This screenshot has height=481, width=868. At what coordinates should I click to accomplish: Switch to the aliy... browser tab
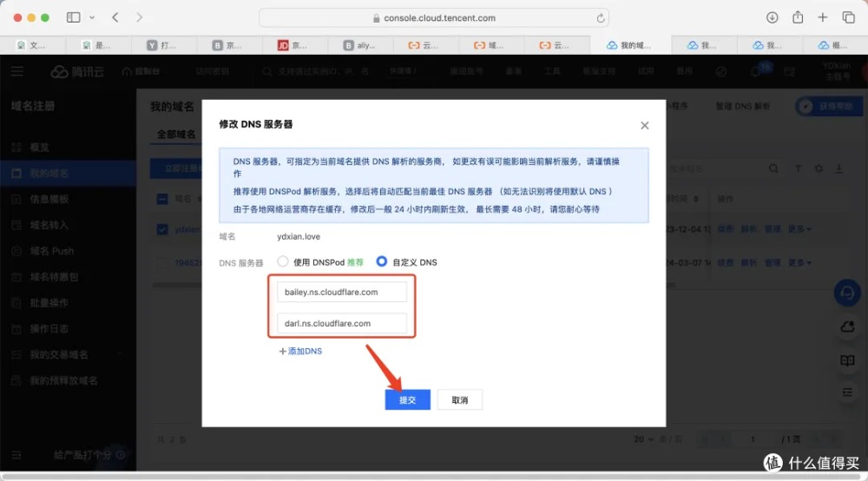click(358, 45)
